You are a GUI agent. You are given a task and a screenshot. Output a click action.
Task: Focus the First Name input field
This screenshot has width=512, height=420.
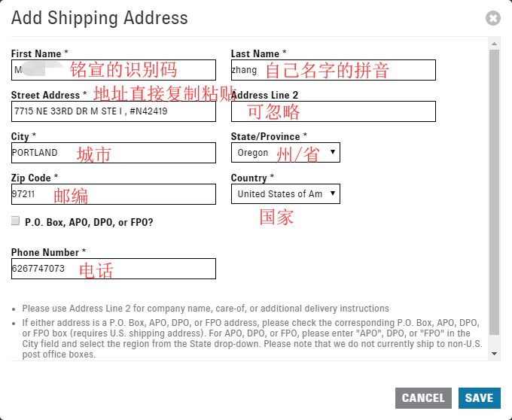113,70
